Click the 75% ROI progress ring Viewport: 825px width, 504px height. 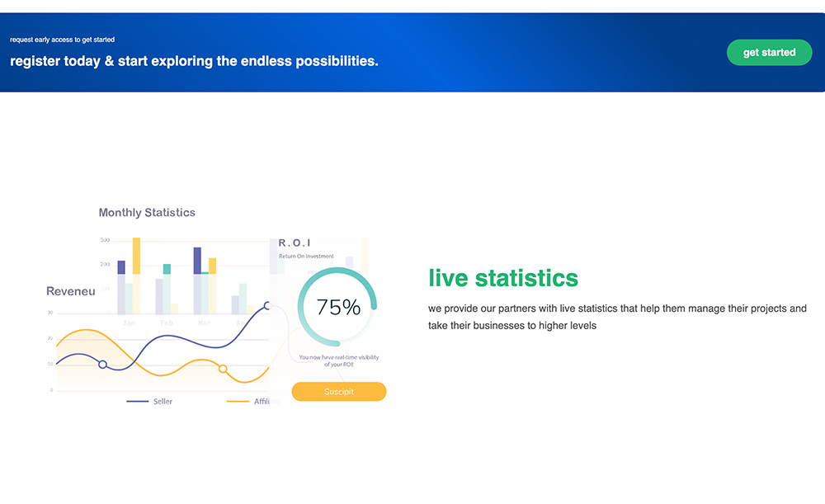coord(337,307)
